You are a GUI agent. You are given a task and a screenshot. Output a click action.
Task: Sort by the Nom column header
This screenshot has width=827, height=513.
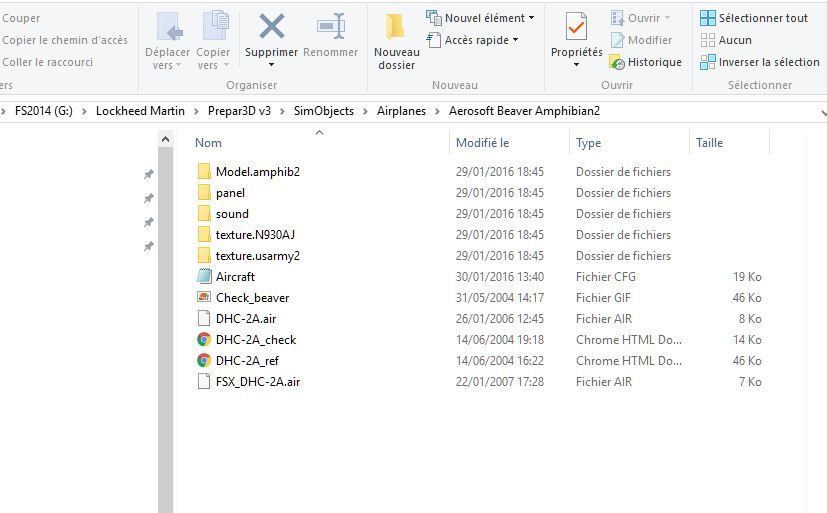208,143
